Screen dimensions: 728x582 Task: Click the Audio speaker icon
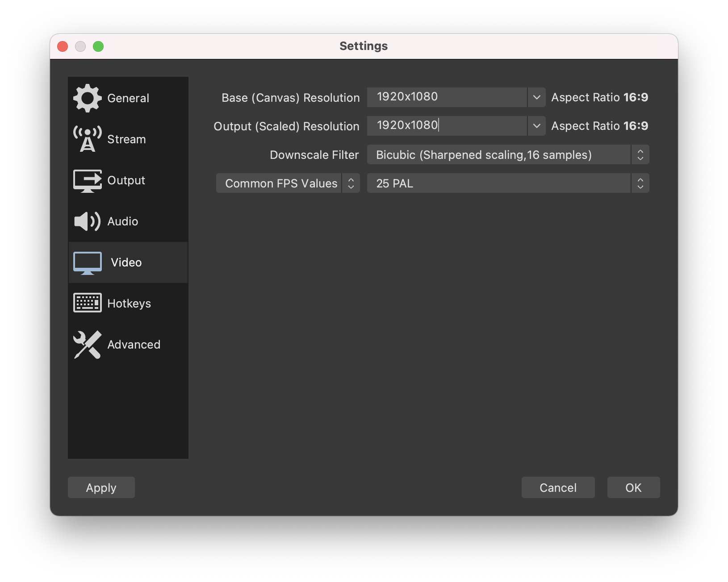[x=87, y=221]
